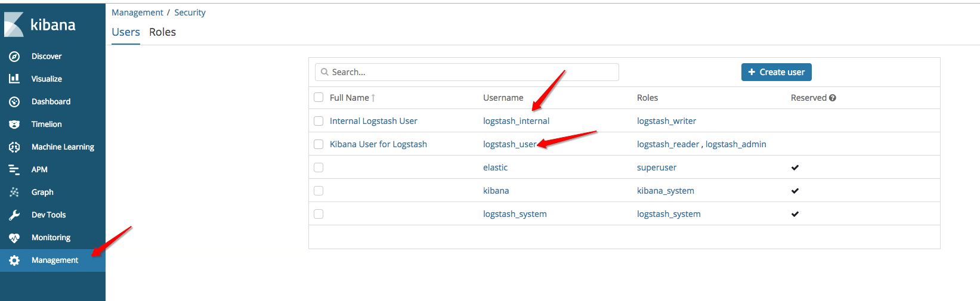Open the superuser role link
Screen dimensions: 980x301
click(657, 167)
